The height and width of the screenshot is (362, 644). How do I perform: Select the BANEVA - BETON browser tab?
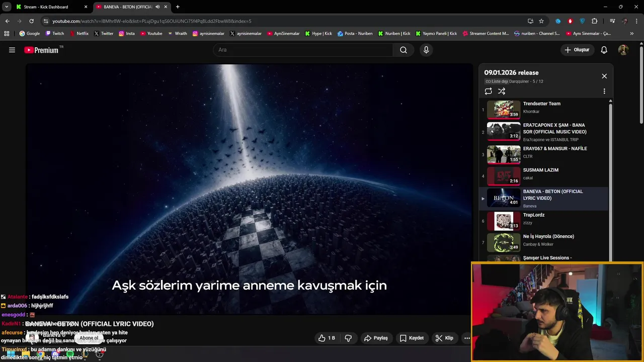[132, 7]
